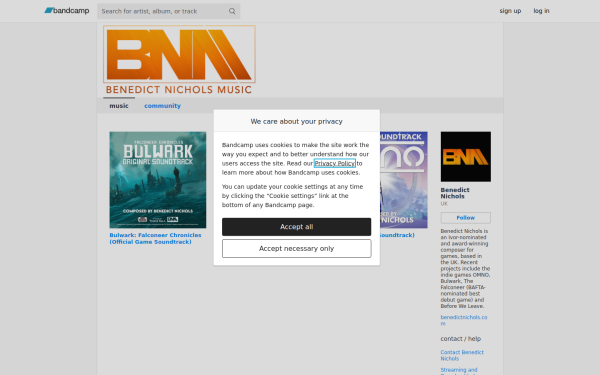Click the Benedict Nichols artist name
This screenshot has width=600, height=375.
click(455, 193)
